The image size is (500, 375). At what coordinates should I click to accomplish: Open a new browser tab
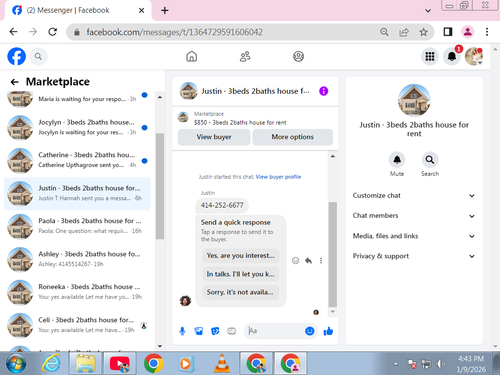[x=165, y=10]
